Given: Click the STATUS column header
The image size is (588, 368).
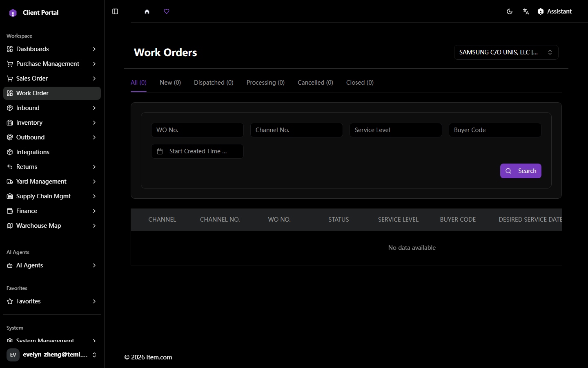Looking at the screenshot, I should 339,220.
